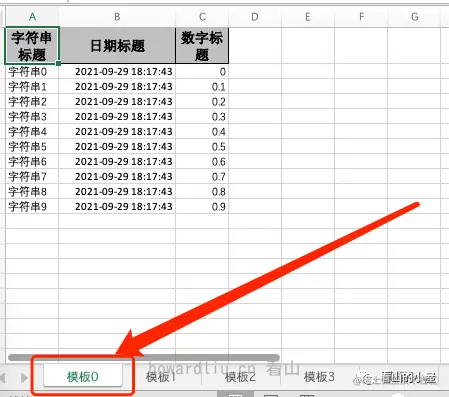
Task: Select column B header
Action: 117,17
